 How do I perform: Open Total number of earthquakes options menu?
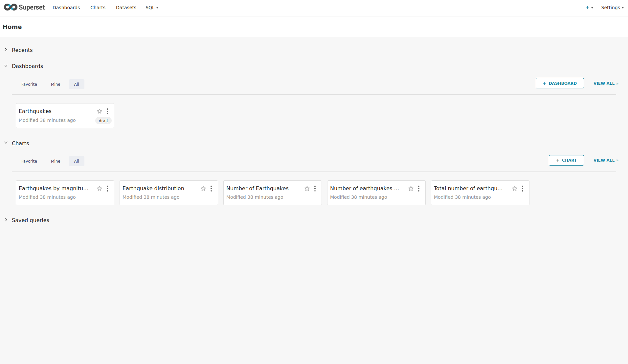coord(523,189)
